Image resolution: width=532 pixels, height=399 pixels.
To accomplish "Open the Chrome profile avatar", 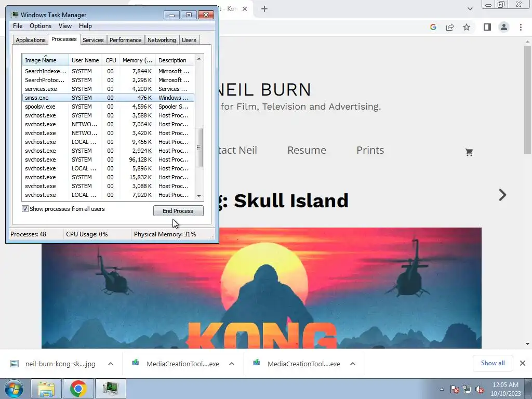I will (x=504, y=27).
